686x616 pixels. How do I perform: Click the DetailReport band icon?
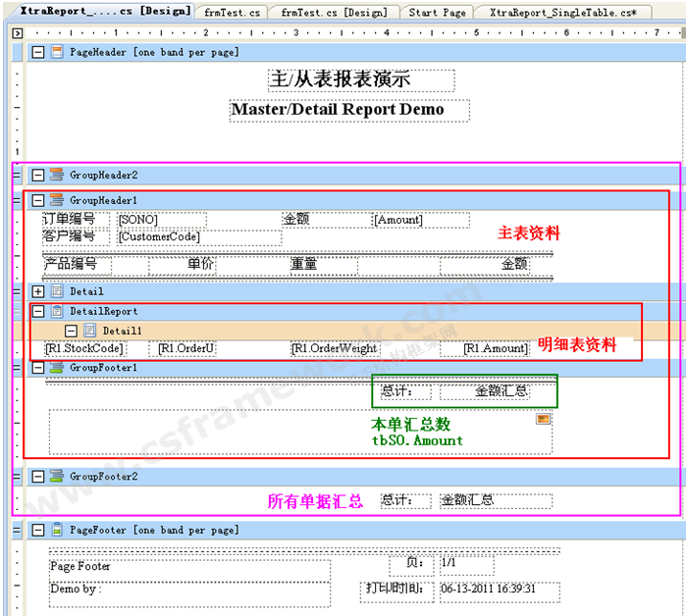(x=57, y=311)
